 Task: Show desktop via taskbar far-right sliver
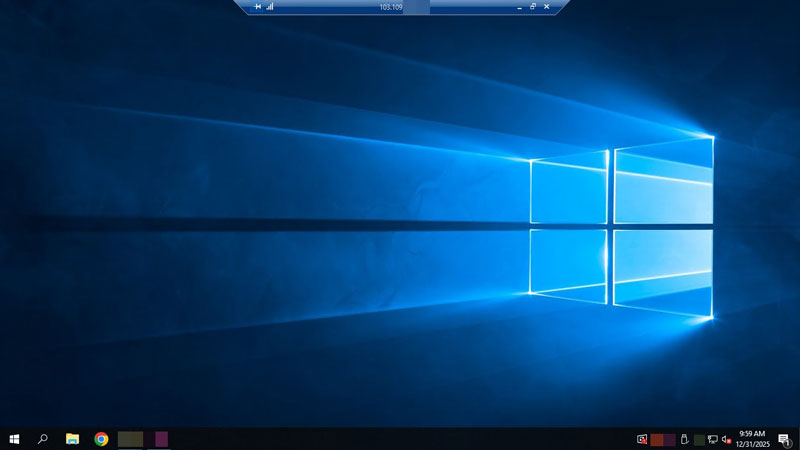tap(798, 439)
